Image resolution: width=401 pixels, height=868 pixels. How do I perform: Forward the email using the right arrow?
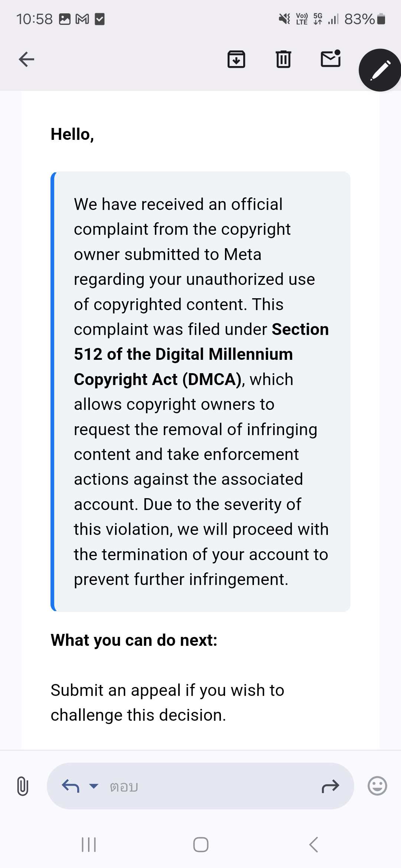coord(330,786)
